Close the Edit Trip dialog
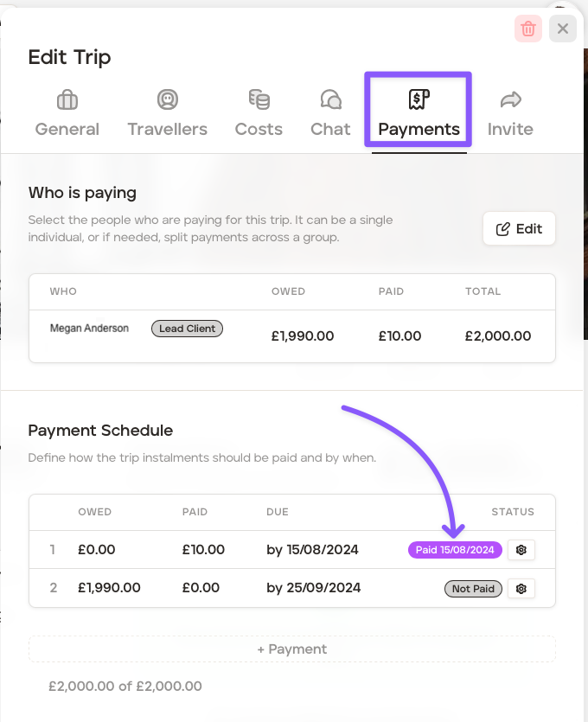The width and height of the screenshot is (588, 722). coord(562,29)
